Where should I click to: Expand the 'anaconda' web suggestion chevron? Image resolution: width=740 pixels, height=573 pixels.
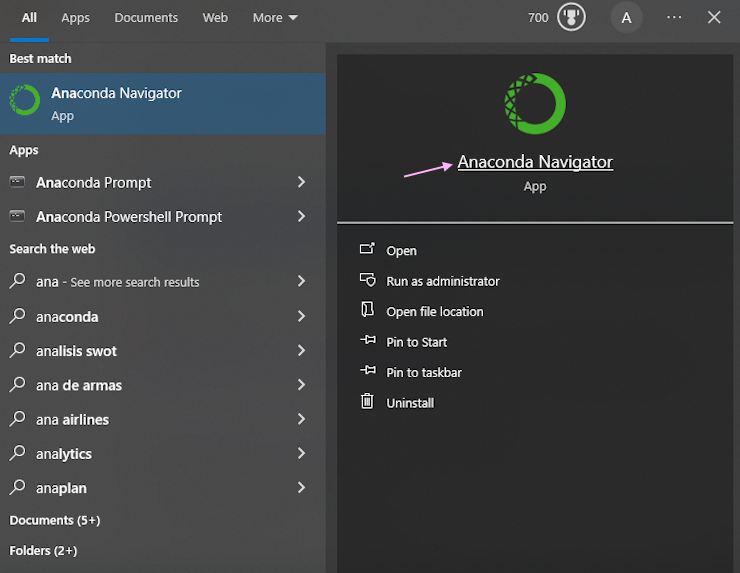coord(301,316)
